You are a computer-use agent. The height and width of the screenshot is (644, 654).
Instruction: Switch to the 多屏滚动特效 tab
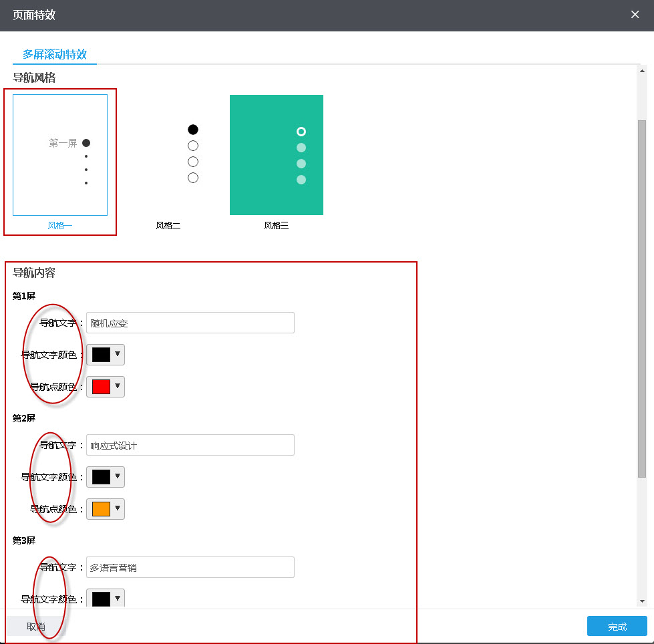(55, 54)
